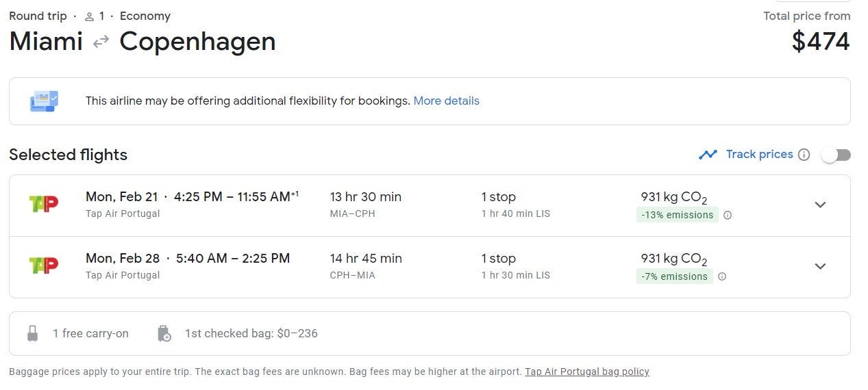The width and height of the screenshot is (868, 390).
Task: Select the -7% emissions badge
Action: 674,276
